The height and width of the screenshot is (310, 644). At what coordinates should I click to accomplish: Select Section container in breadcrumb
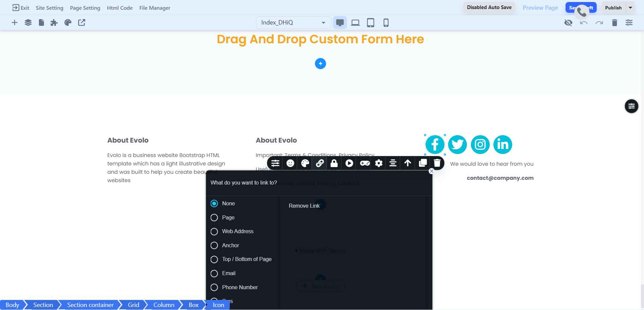click(90, 305)
